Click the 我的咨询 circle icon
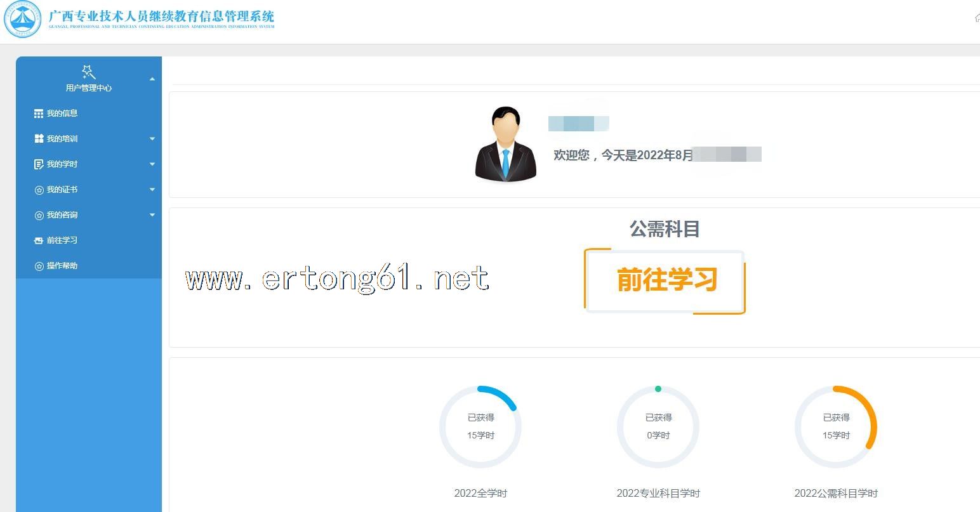The width and height of the screenshot is (980, 512). tap(39, 215)
